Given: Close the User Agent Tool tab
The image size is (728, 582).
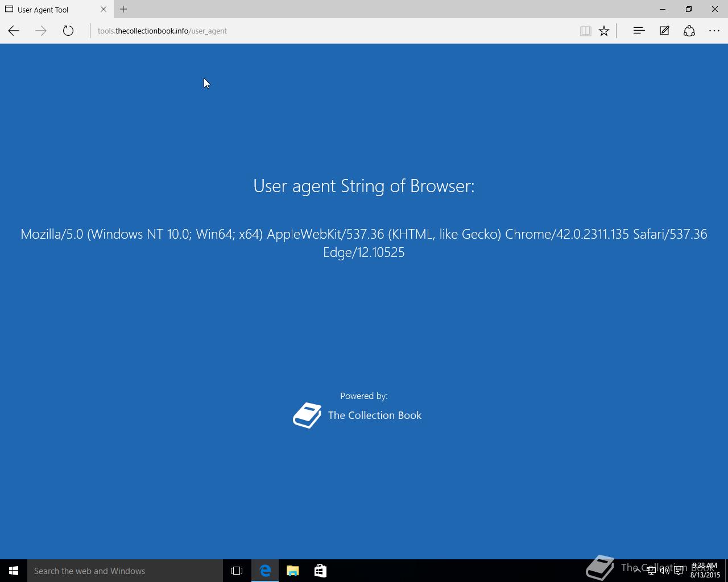Looking at the screenshot, I should pos(104,9).
